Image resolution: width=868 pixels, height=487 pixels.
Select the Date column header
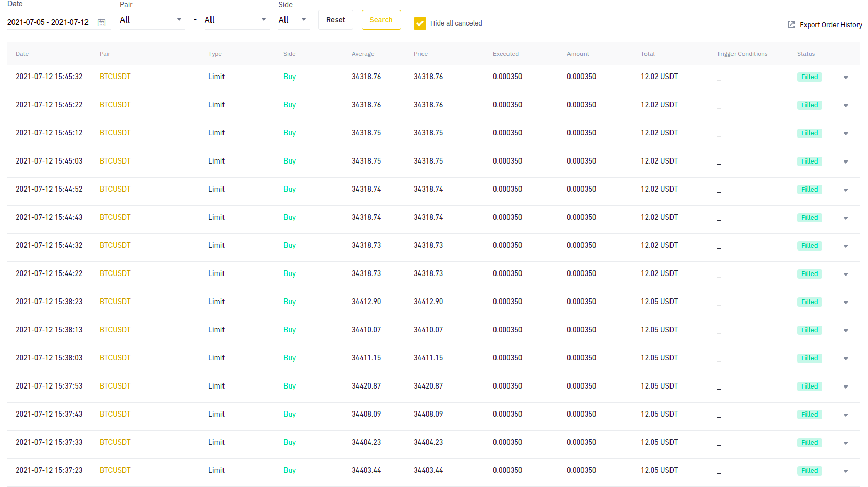point(22,54)
